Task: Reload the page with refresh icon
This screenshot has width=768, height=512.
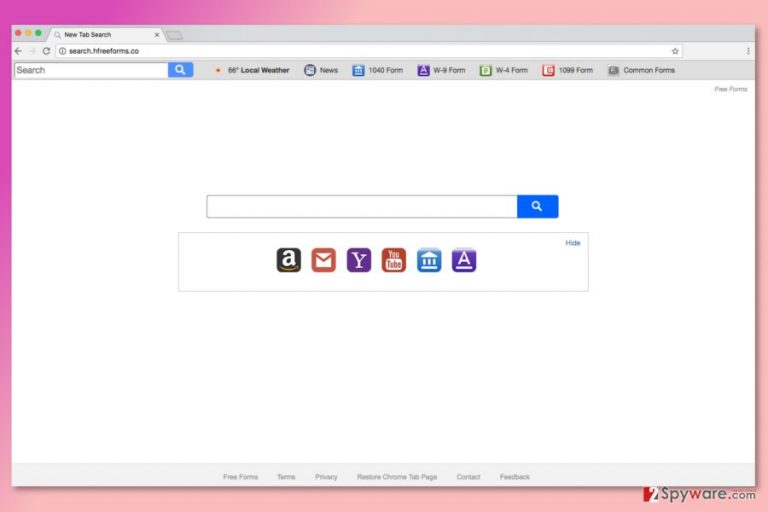Action: 47,51
